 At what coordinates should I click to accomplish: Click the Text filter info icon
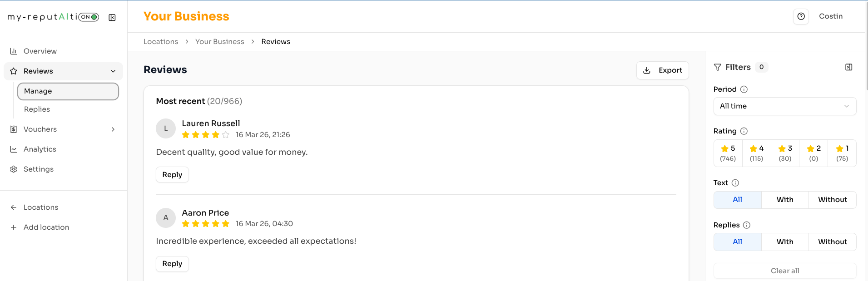735,183
